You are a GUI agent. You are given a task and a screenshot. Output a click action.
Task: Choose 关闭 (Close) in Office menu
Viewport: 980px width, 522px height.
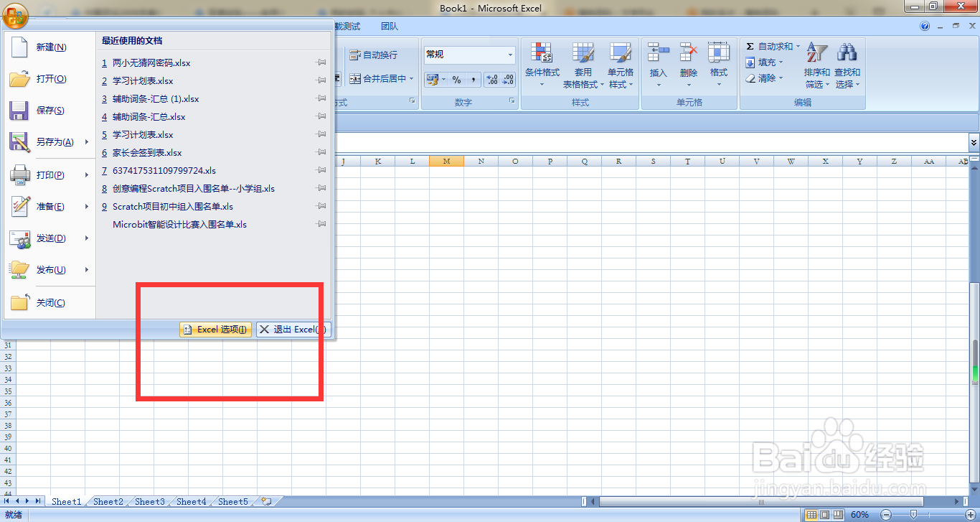coord(50,303)
